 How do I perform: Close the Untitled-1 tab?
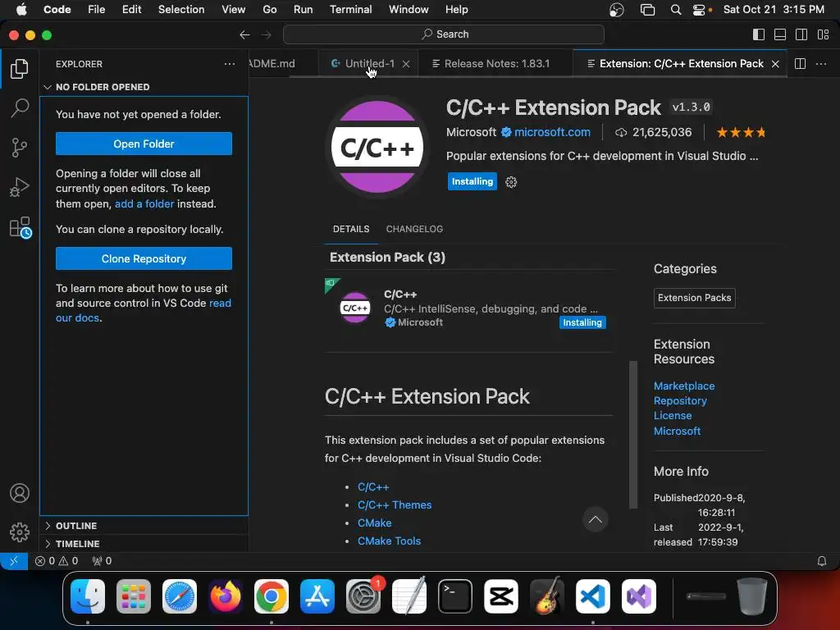point(406,64)
